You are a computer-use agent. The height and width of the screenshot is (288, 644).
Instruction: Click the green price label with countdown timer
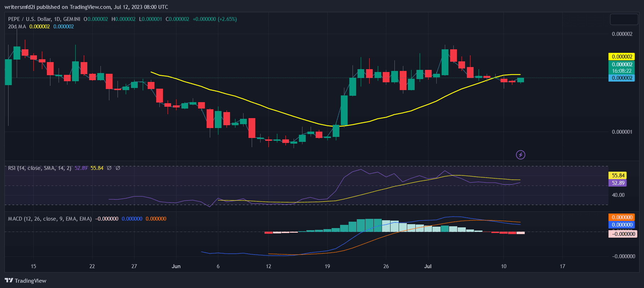pyautogui.click(x=622, y=67)
